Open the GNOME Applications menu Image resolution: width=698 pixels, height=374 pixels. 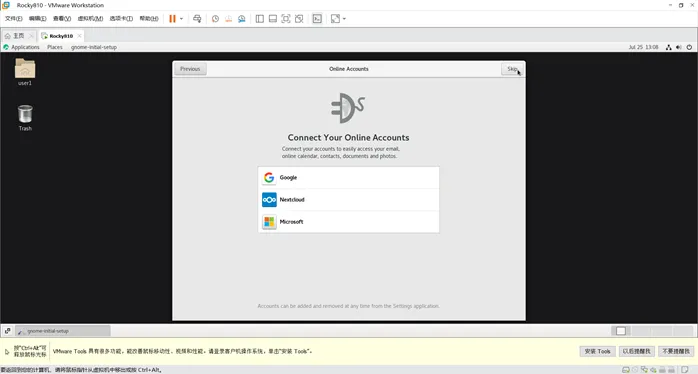21,47
